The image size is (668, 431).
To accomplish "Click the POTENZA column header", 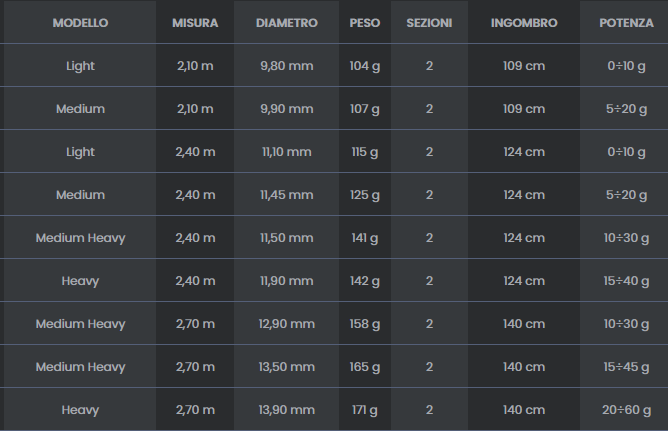I will [627, 22].
